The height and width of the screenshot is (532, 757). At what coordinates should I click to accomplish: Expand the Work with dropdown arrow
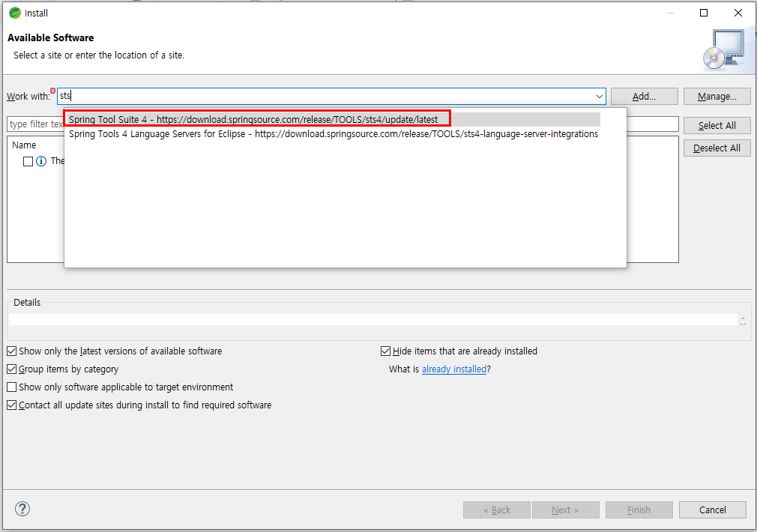point(599,97)
